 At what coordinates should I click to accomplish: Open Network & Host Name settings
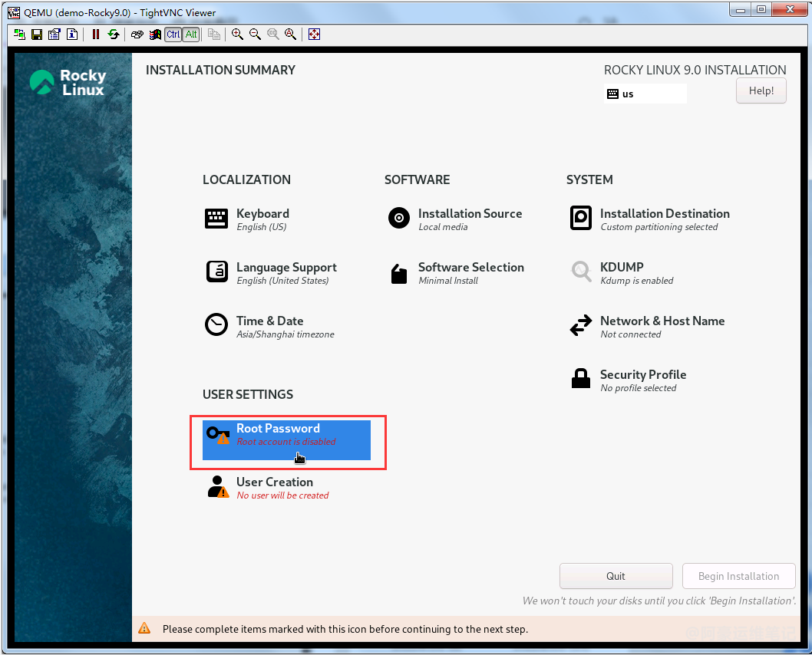661,326
